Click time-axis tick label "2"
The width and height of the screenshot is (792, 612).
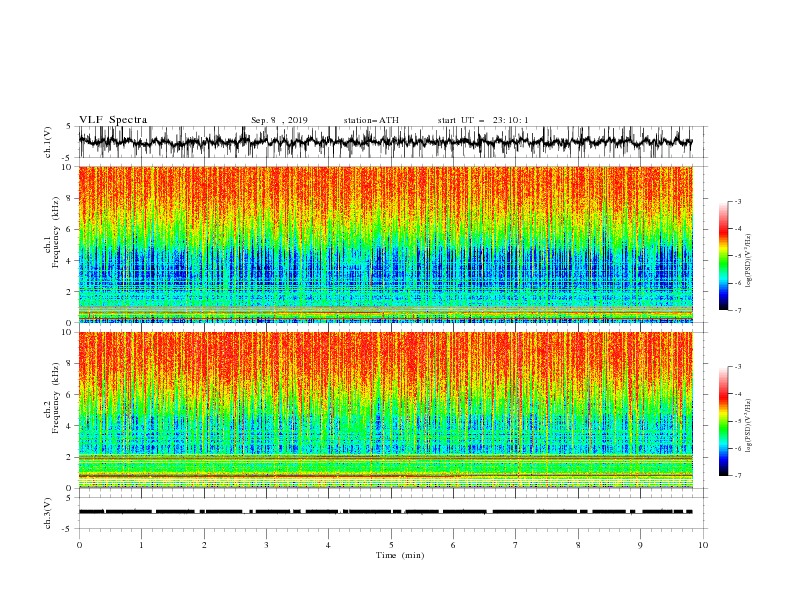[204, 545]
